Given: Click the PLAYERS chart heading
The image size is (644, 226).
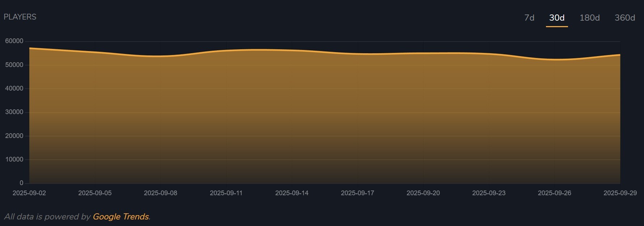Looking at the screenshot, I should click(x=20, y=17).
